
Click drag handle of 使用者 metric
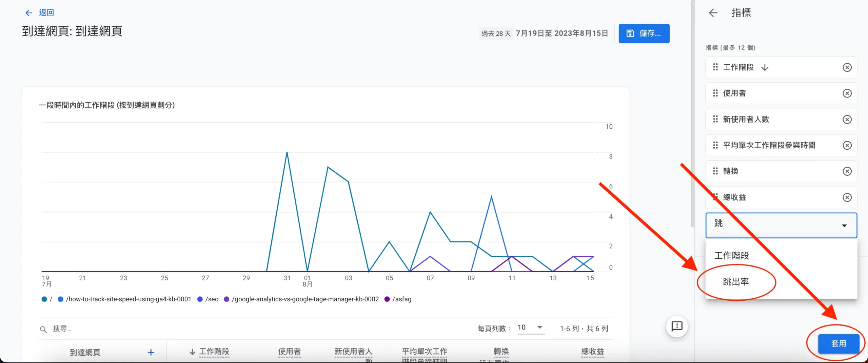(x=715, y=93)
